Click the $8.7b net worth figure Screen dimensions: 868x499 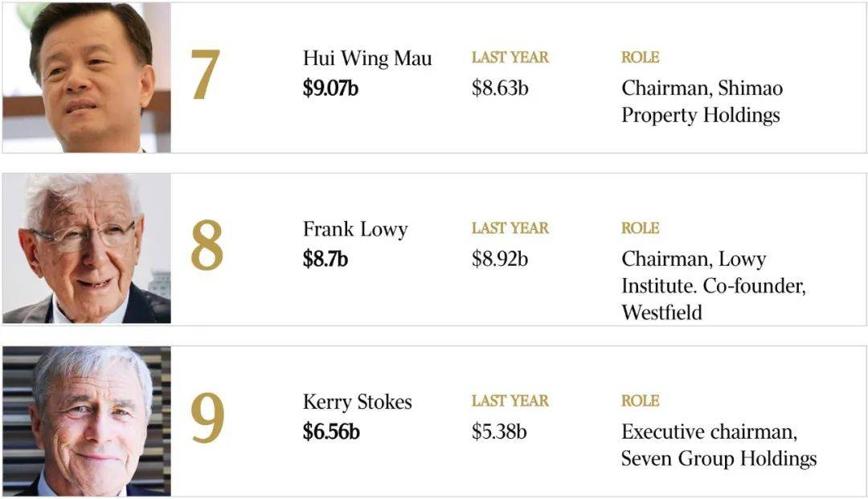(x=325, y=259)
